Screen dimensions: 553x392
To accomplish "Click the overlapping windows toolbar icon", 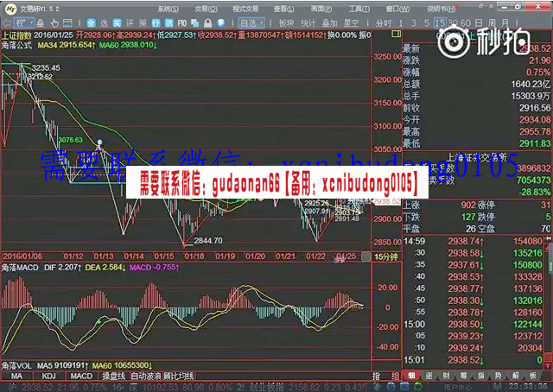I will [x=194, y=23].
